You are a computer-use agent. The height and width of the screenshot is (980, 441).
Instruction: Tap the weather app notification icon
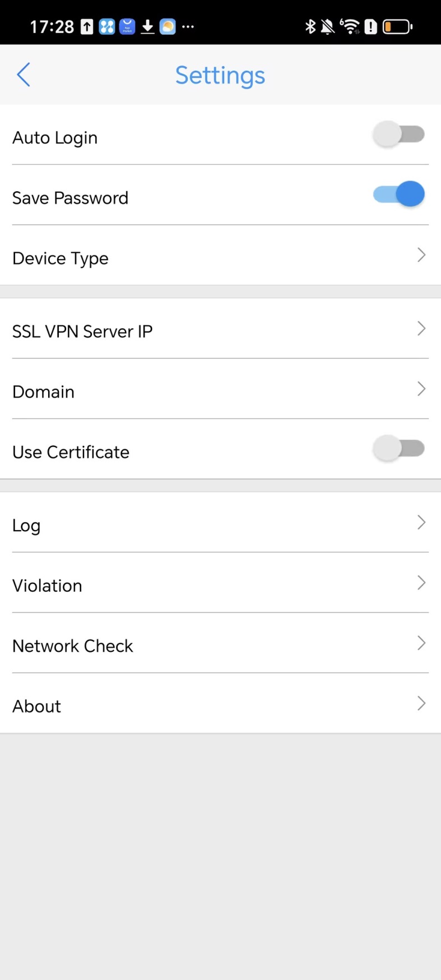tap(168, 26)
